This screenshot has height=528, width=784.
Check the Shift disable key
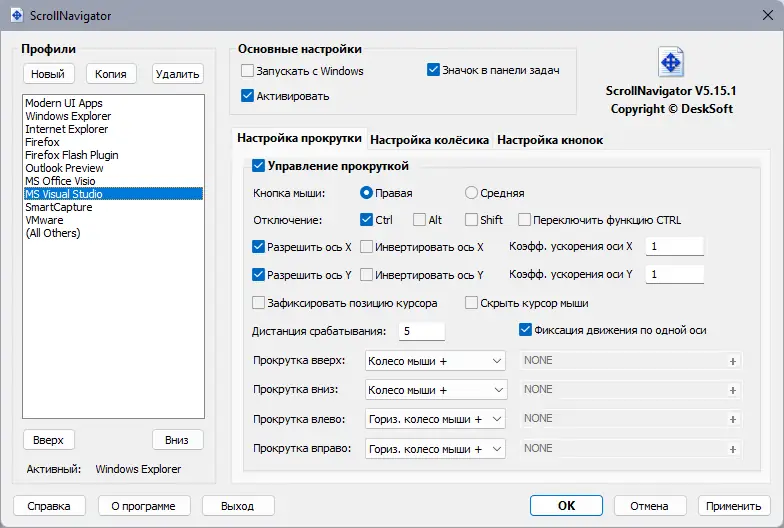tap(471, 220)
